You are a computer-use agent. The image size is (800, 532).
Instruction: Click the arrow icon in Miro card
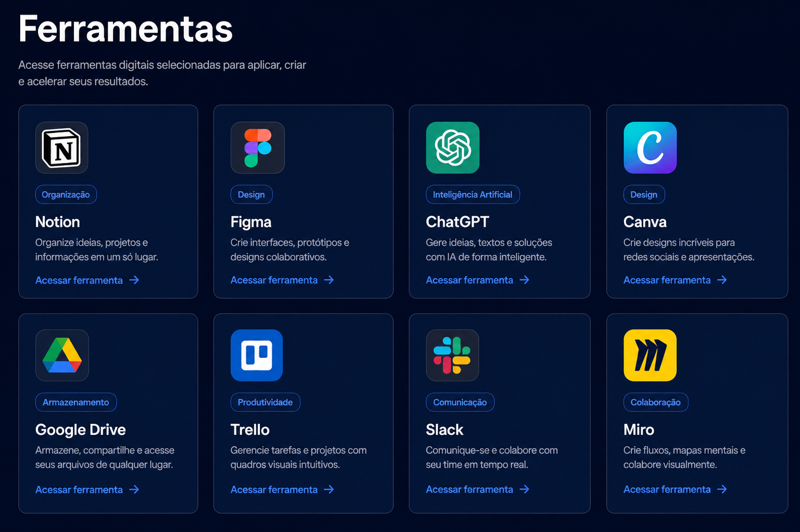tap(722, 489)
